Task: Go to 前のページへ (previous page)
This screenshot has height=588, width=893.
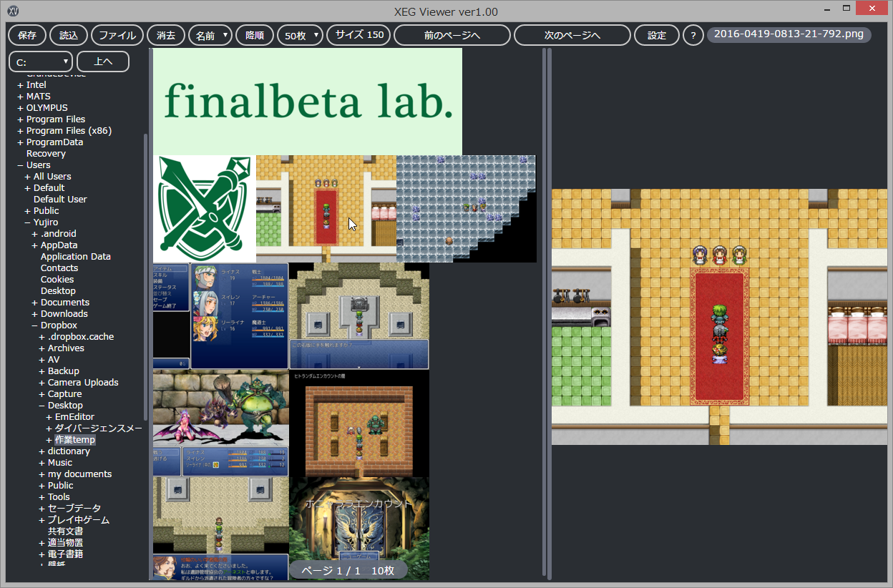Action: 452,35
